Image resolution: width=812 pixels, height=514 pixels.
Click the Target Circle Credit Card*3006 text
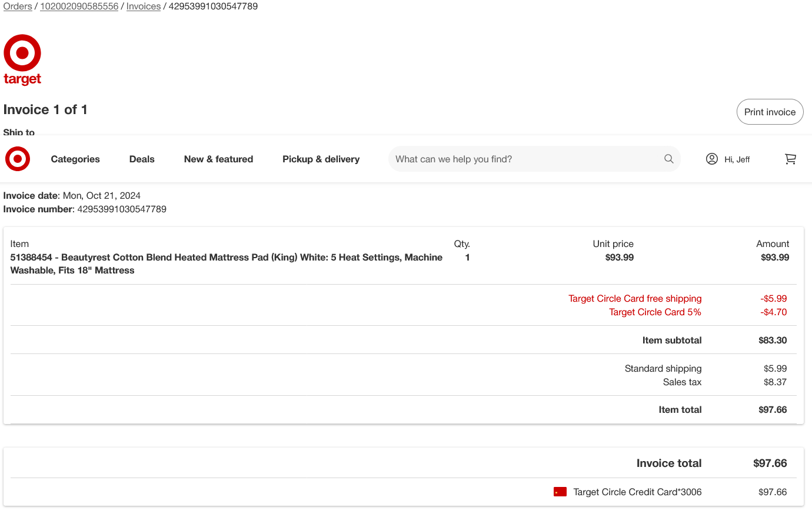637,492
